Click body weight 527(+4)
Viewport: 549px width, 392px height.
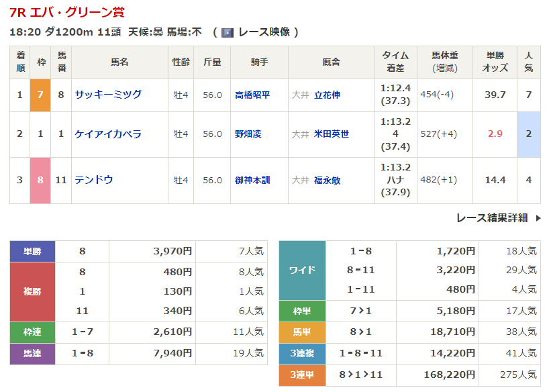pos(438,134)
